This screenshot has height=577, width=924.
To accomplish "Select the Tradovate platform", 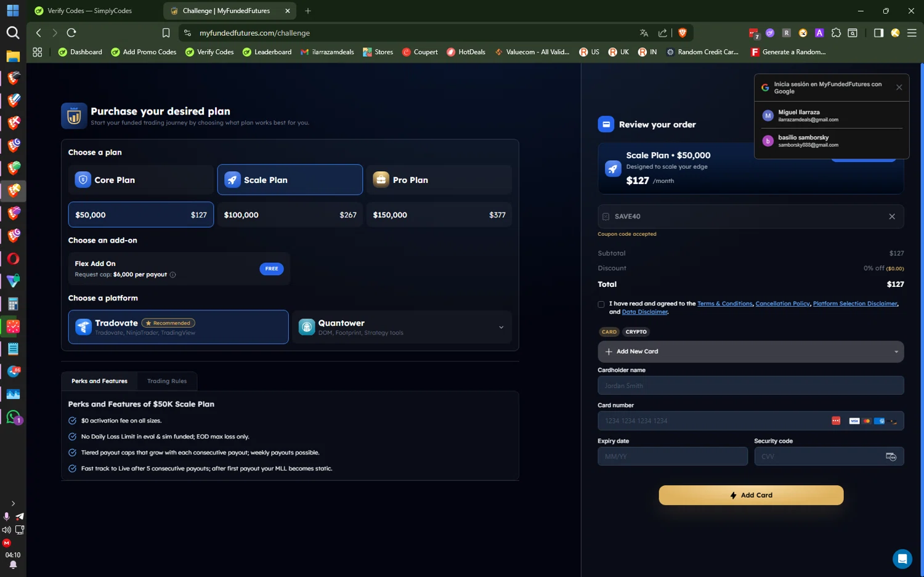I will pos(179,327).
